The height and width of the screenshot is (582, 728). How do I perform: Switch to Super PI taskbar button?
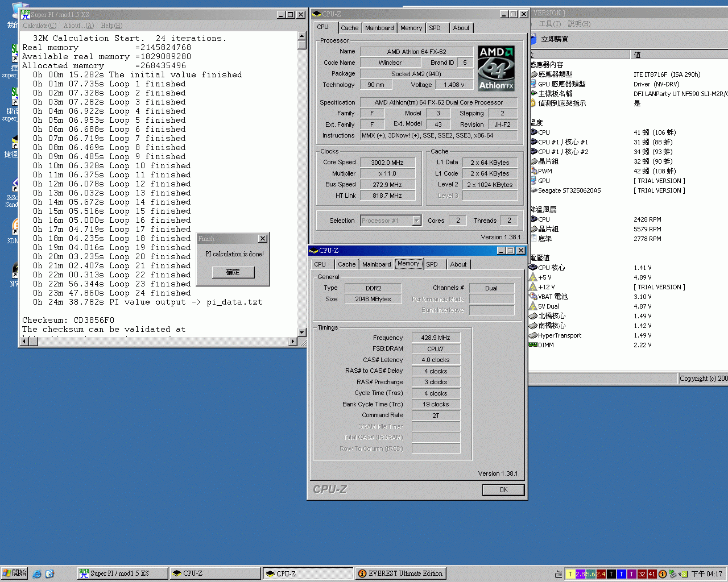click(123, 573)
